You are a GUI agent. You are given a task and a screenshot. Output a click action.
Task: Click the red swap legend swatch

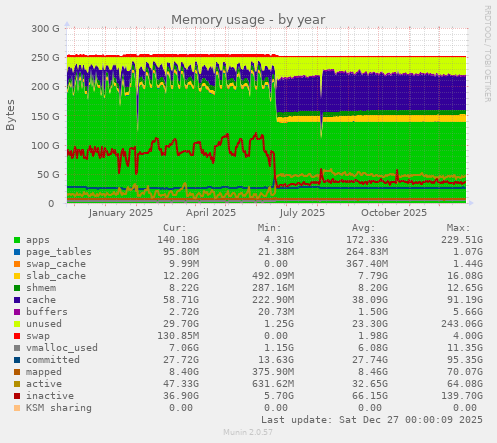(17, 336)
